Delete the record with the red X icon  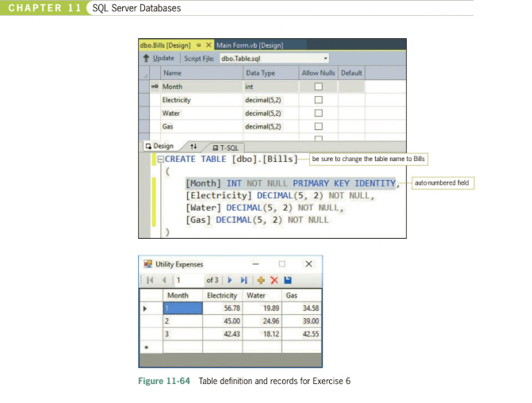coord(274,280)
